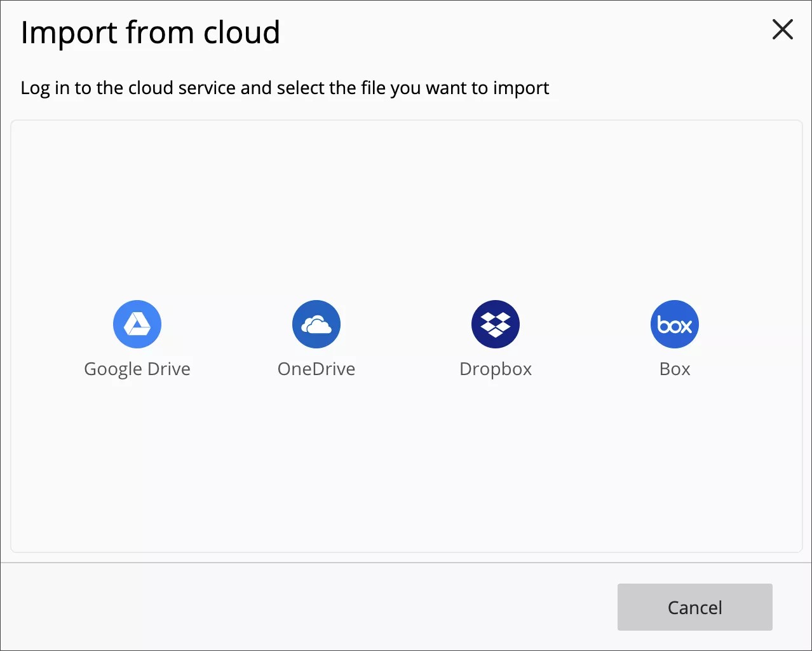812x651 pixels.
Task: Click the Dropbox label text
Action: [495, 368]
